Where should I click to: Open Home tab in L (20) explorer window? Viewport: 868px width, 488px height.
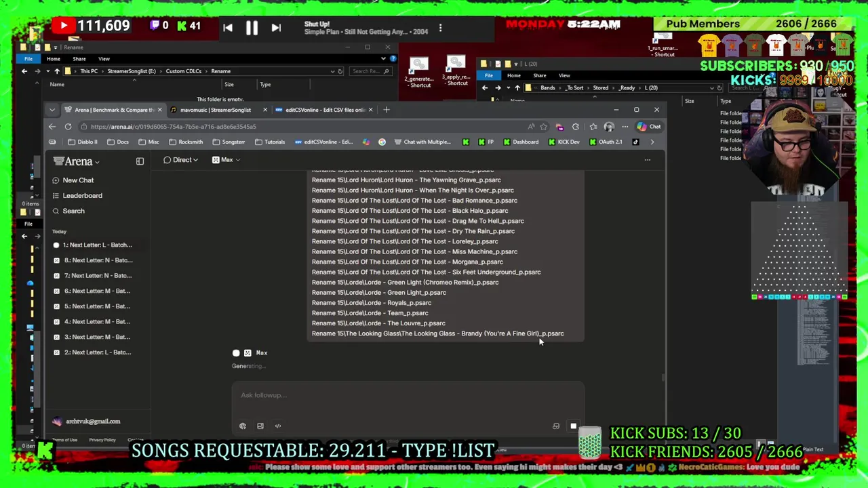pos(513,76)
